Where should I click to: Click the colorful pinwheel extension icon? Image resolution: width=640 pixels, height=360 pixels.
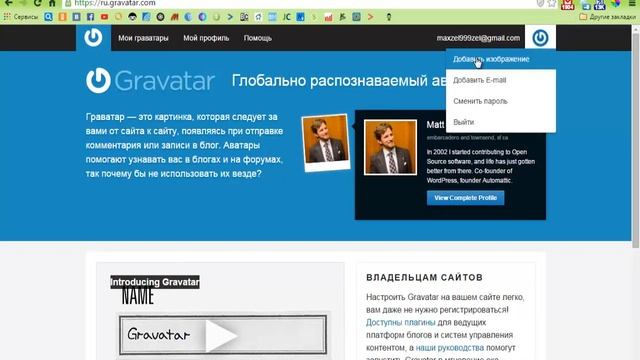point(616,4)
